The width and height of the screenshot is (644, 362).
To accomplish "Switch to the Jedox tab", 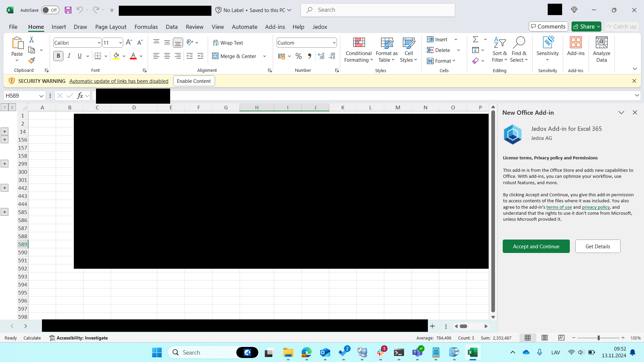I will point(319,27).
